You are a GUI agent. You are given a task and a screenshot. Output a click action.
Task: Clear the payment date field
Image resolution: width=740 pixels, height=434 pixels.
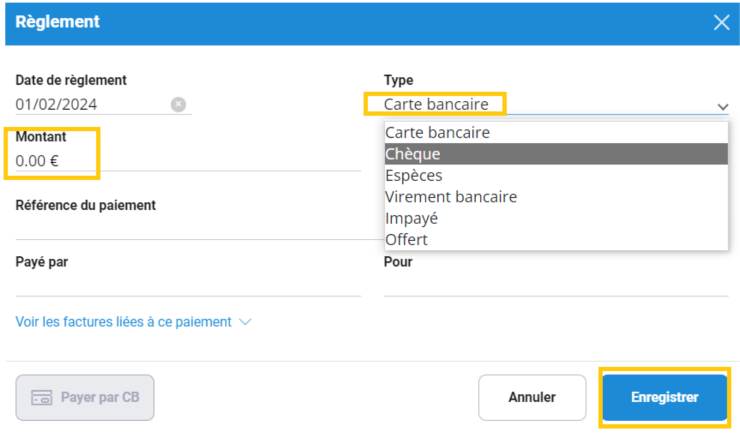tap(178, 104)
